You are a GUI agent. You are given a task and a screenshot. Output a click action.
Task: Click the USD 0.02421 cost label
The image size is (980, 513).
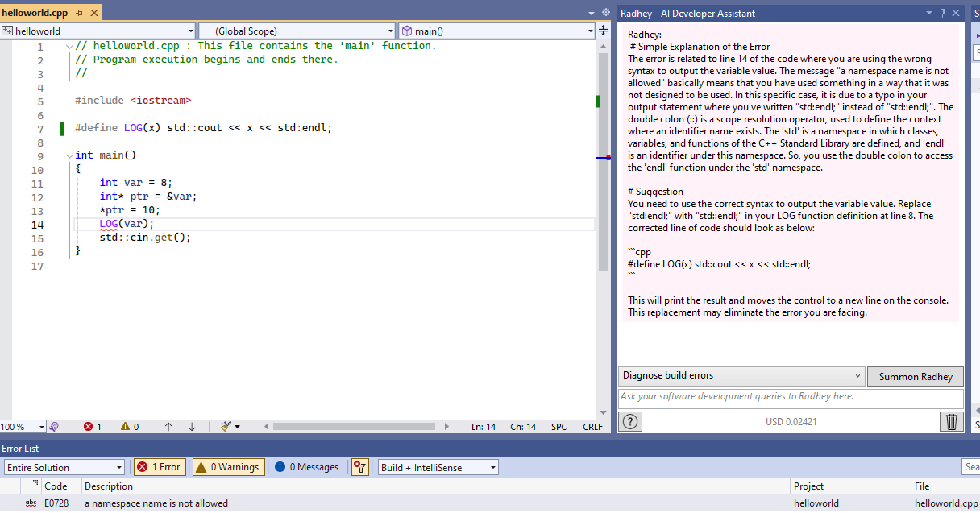pos(791,422)
